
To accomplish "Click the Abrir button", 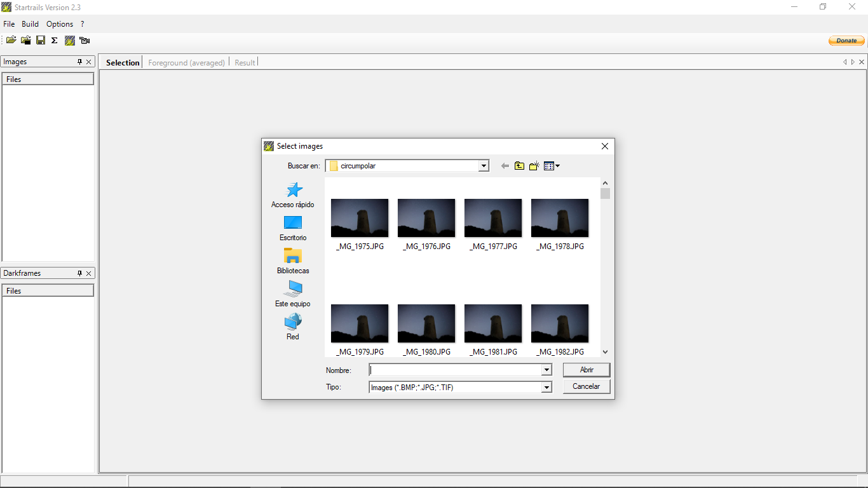I will [587, 370].
